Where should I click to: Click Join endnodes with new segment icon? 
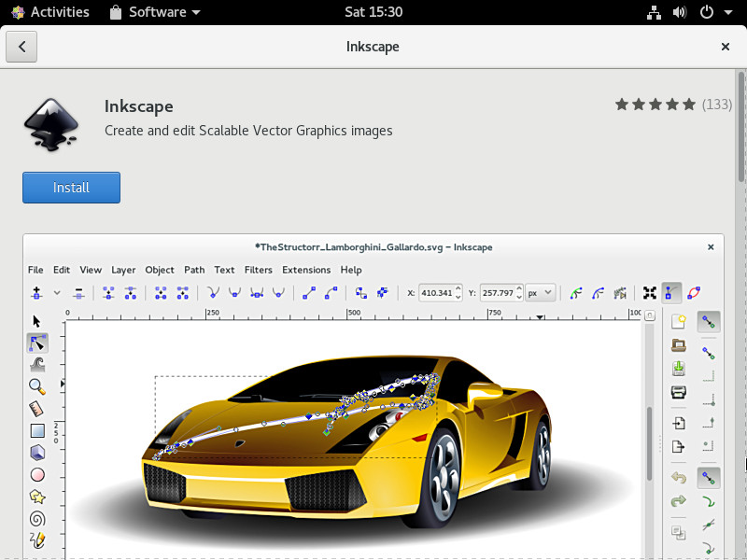click(161, 293)
